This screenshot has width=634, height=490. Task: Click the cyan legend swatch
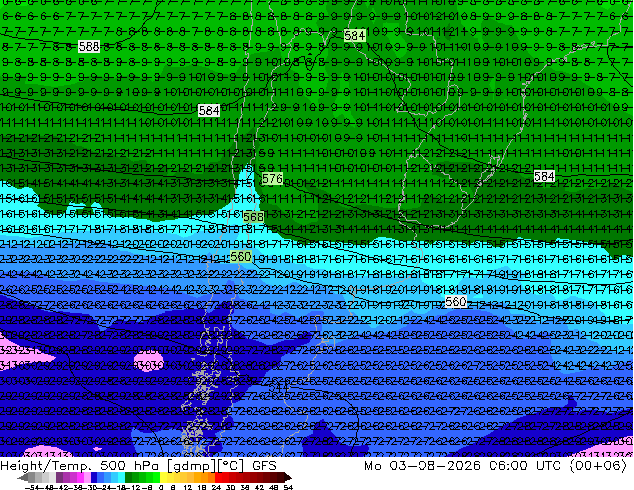tap(121, 478)
